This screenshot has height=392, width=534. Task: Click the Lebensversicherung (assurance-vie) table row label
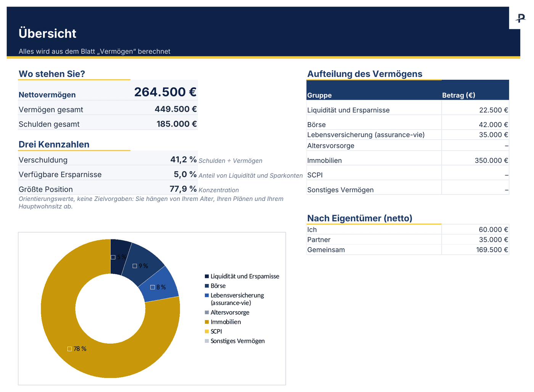coord(366,135)
